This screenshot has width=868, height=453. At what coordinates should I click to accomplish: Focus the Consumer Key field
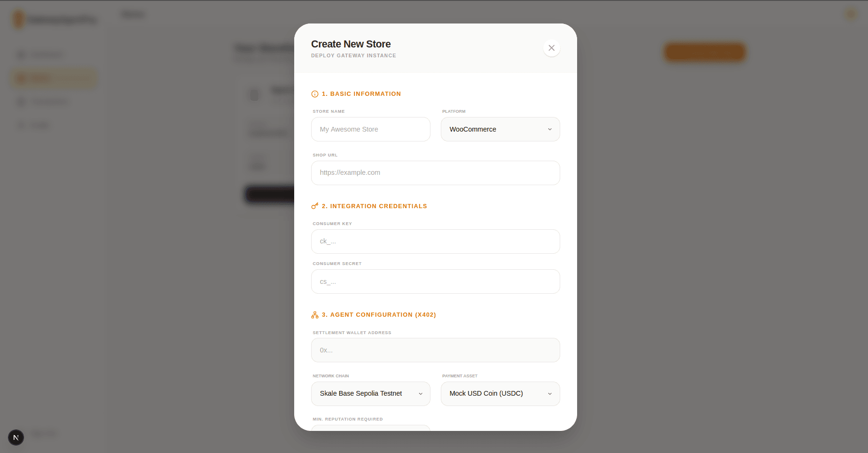click(435, 241)
